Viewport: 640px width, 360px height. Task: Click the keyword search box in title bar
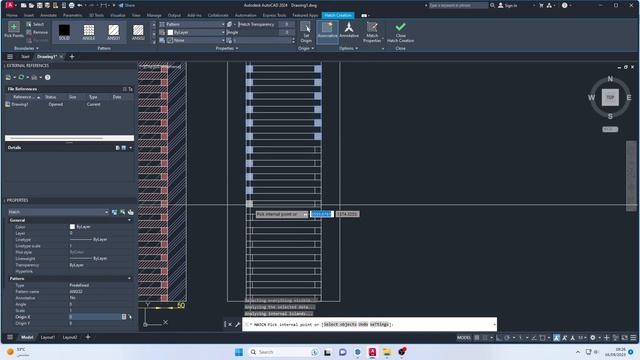pos(458,5)
